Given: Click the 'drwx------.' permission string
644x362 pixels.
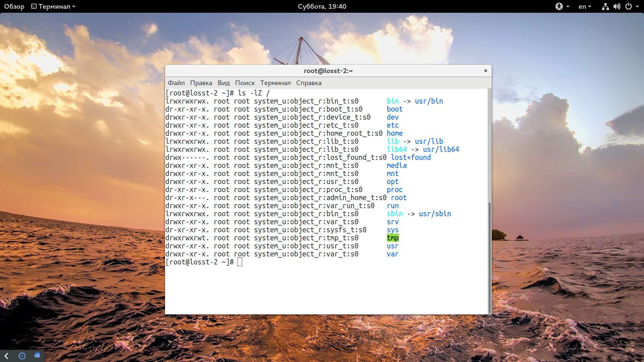Looking at the screenshot, I should click(x=187, y=158).
